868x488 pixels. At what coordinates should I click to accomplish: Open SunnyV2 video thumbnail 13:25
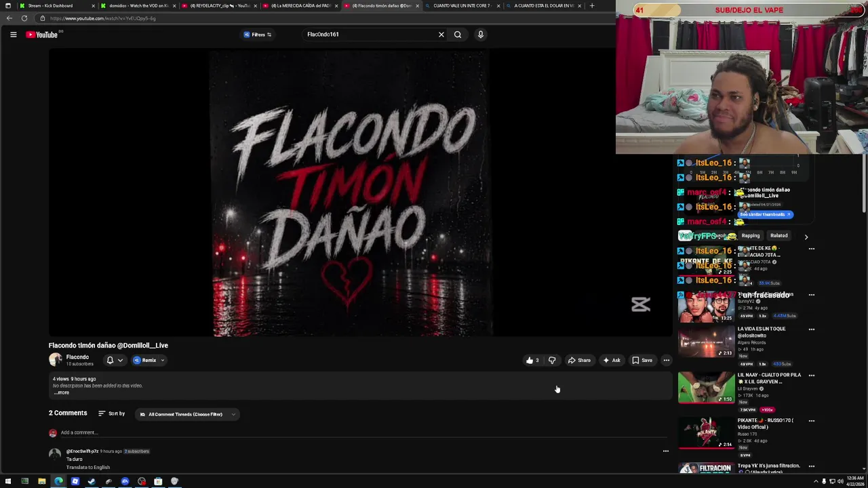point(706,306)
